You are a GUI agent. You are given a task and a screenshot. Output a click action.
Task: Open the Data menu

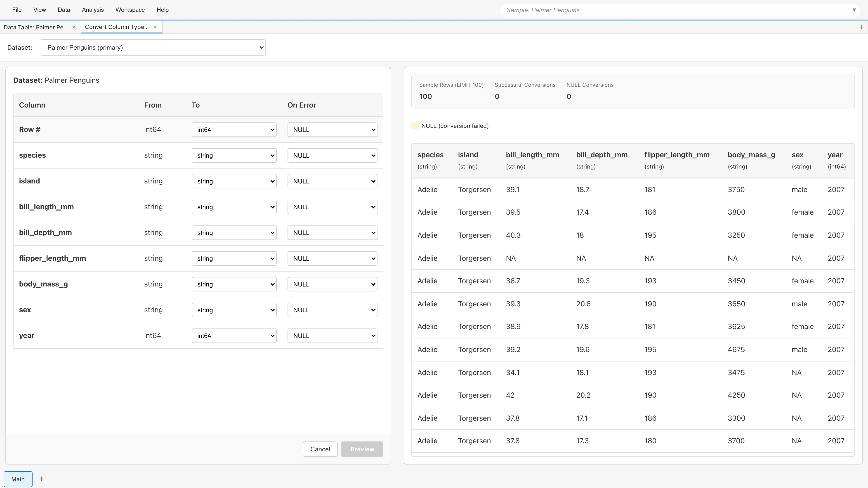pyautogui.click(x=64, y=10)
